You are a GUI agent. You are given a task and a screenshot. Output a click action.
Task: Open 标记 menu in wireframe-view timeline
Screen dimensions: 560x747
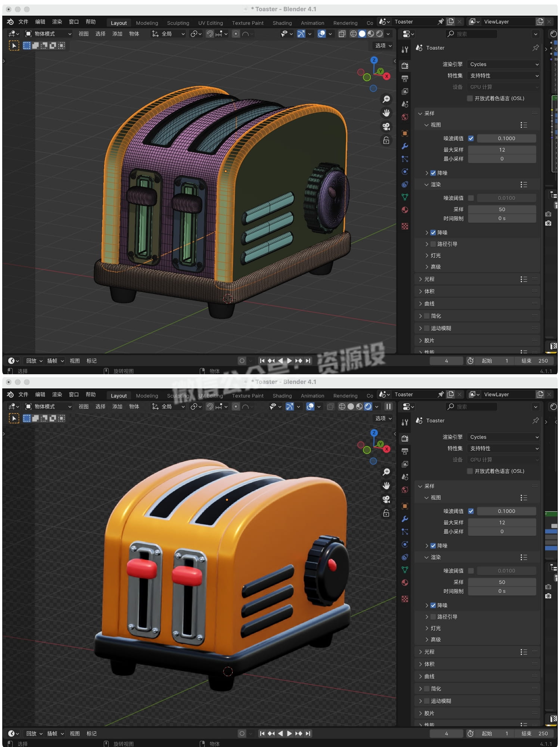coord(91,361)
